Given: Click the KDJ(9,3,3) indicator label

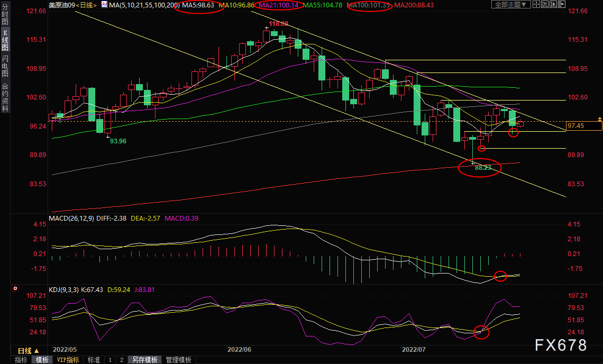Looking at the screenshot, I should (63, 290).
